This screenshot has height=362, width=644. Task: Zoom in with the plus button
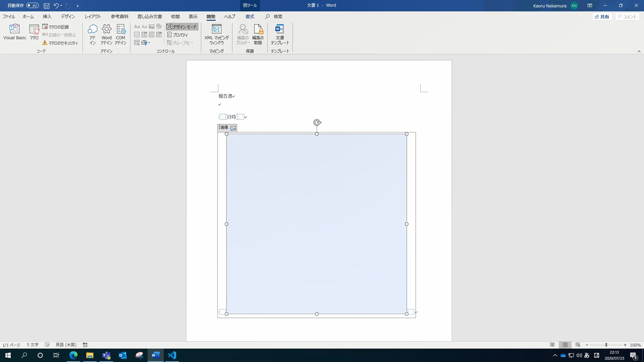(625, 345)
